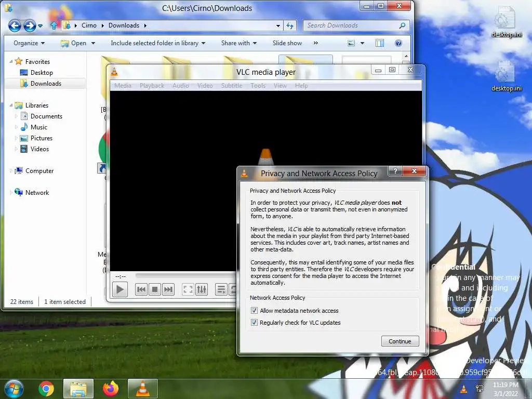Open Chrome from taskbar
Screen dimensions: 532x399
(x=46, y=389)
